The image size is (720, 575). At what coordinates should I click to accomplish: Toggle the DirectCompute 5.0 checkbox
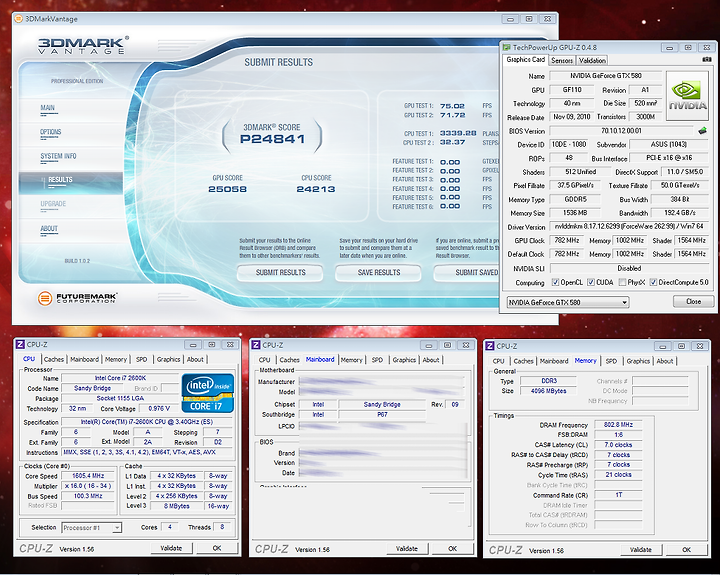point(653,282)
